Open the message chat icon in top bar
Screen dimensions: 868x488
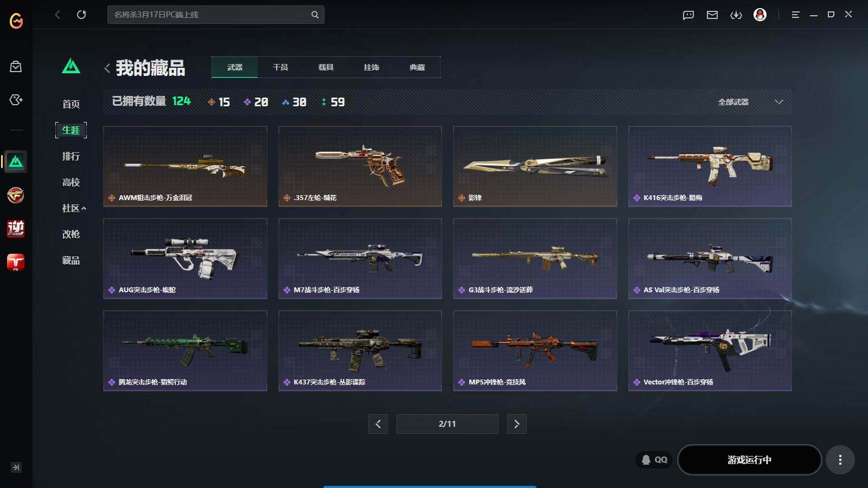pos(688,15)
